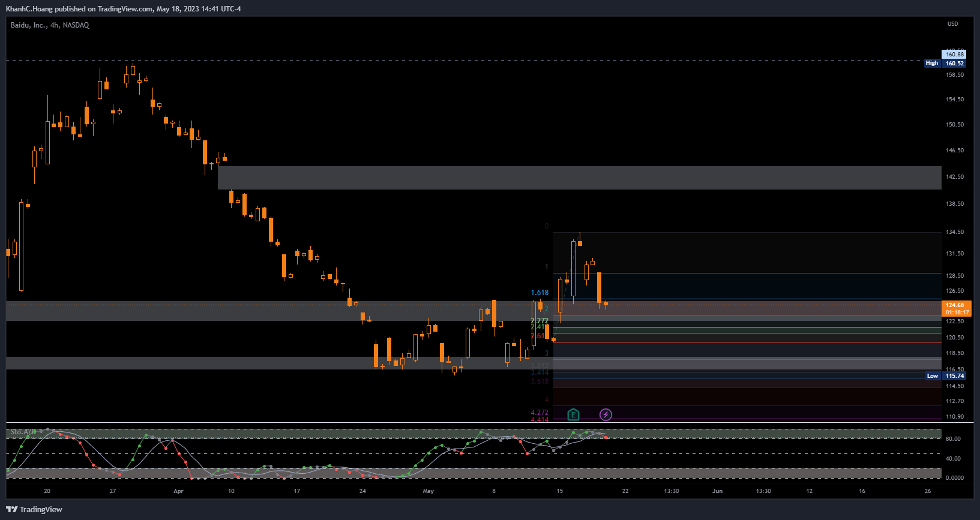This screenshot has width=980, height=520.
Task: Click the purple lightning bolt event marker
Action: (606, 414)
